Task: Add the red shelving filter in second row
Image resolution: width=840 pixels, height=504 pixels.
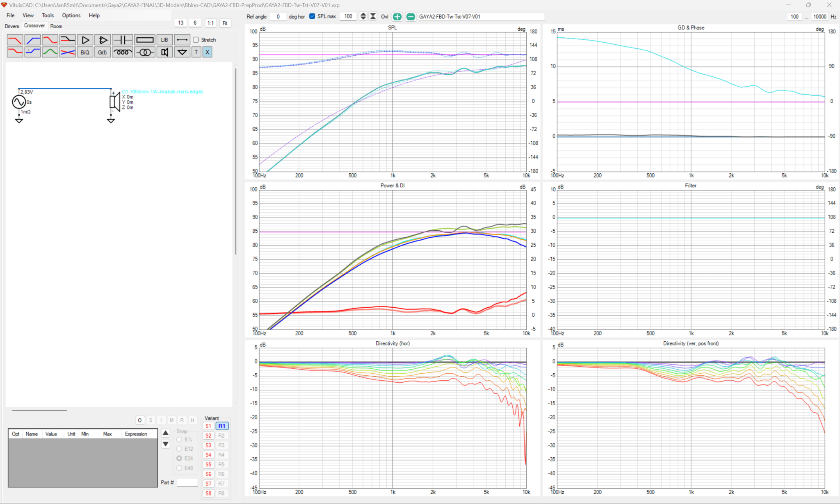Action: [x=15, y=52]
